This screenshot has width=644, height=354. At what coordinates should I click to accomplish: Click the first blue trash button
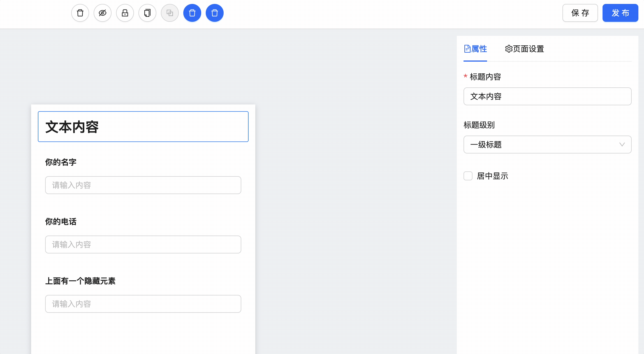pyautogui.click(x=192, y=13)
